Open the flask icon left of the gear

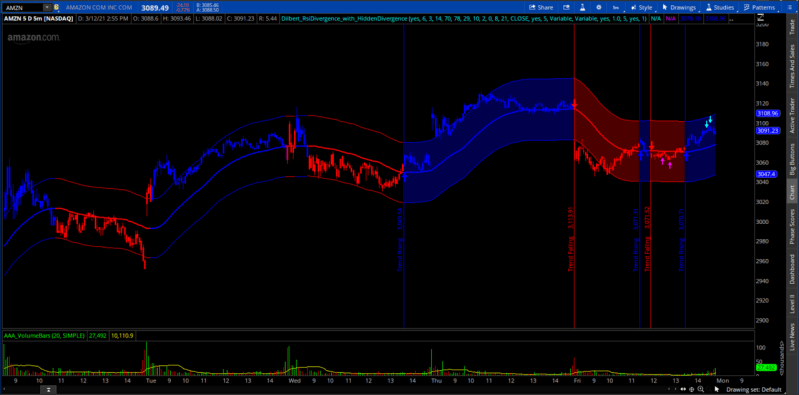pyautogui.click(x=582, y=8)
